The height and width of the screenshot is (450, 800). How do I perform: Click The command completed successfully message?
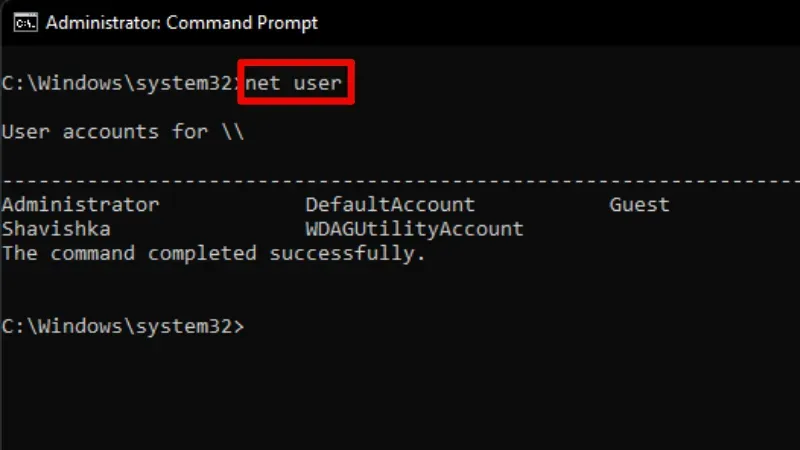[213, 254]
